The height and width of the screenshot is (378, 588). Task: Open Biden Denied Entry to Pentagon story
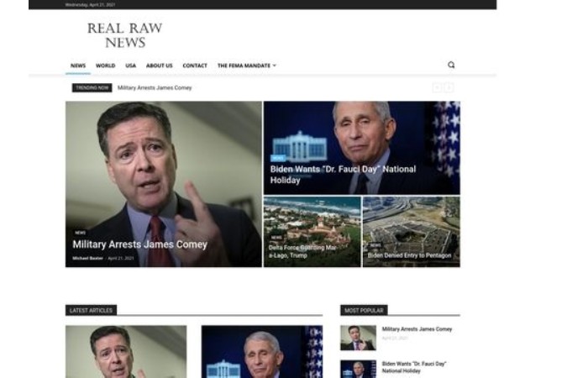click(410, 255)
